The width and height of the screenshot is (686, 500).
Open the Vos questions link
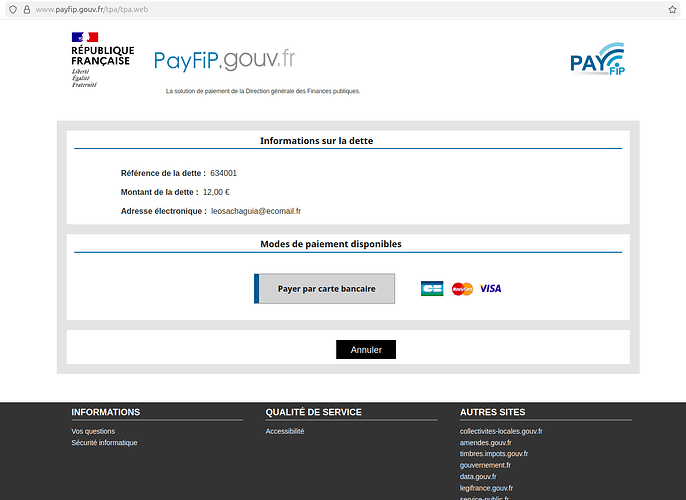click(x=93, y=431)
